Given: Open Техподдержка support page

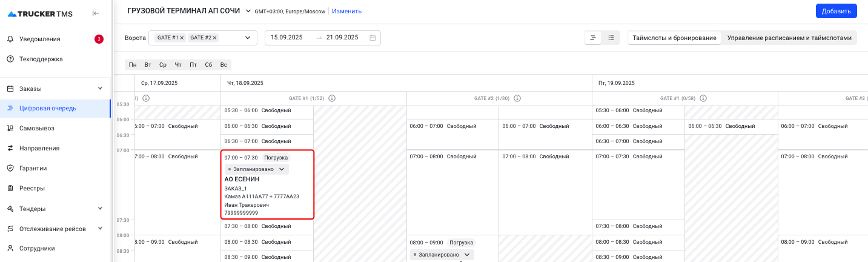Looking at the screenshot, I should pyautogui.click(x=41, y=59).
